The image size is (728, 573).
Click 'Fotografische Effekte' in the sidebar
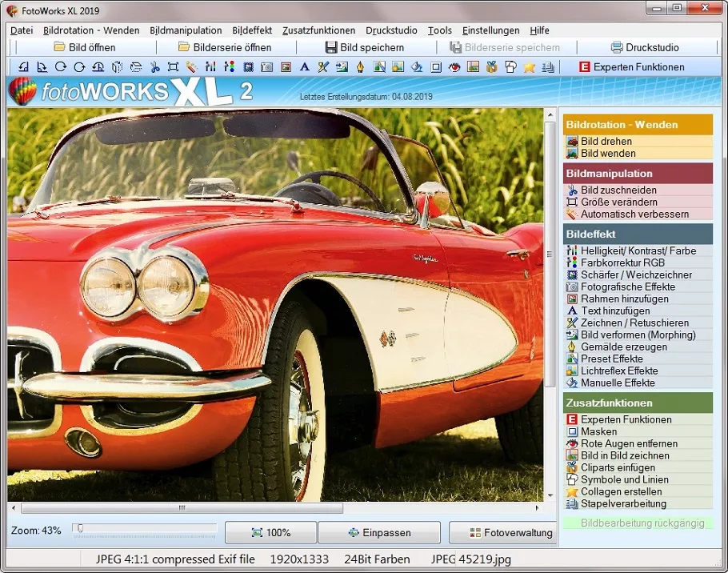(x=627, y=286)
